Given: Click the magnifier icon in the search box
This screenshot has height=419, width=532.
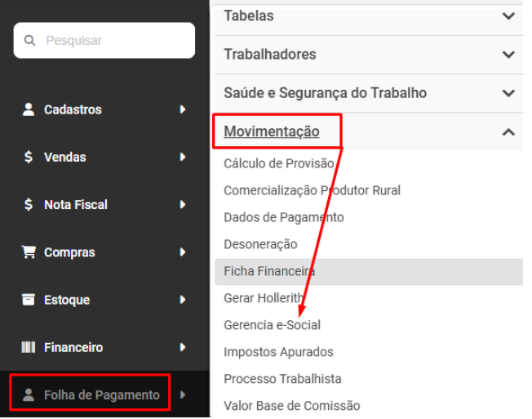Looking at the screenshot, I should tap(30, 40).
